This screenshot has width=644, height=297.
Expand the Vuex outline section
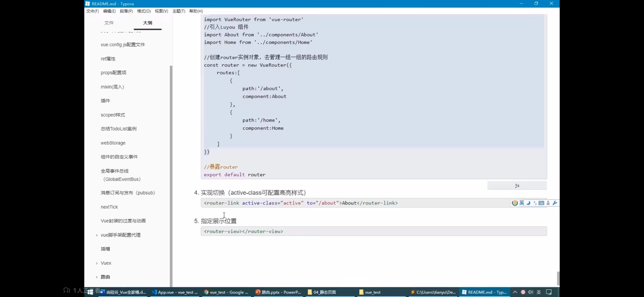(x=97, y=263)
